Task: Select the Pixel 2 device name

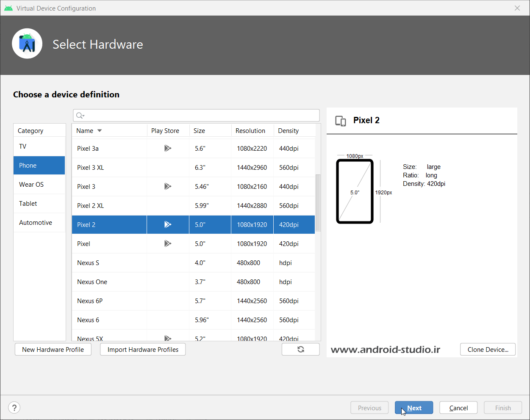Action: 86,224
